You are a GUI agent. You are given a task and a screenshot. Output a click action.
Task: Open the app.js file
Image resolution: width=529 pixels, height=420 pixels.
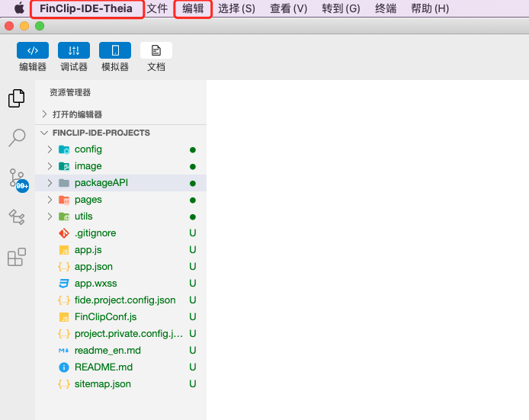pyautogui.click(x=88, y=250)
